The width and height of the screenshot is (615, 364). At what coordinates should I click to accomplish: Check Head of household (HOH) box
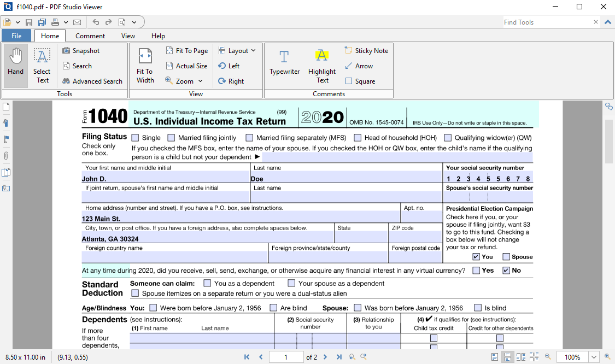point(358,138)
